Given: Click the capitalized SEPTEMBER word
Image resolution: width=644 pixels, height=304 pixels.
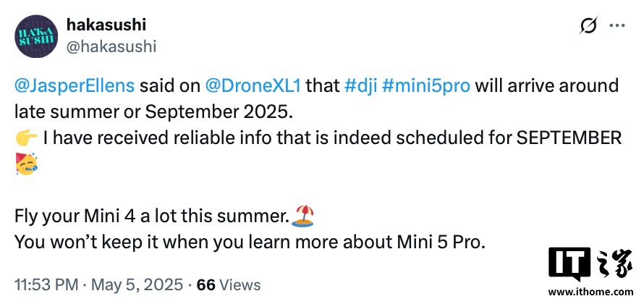Looking at the screenshot, I should coord(569,139).
